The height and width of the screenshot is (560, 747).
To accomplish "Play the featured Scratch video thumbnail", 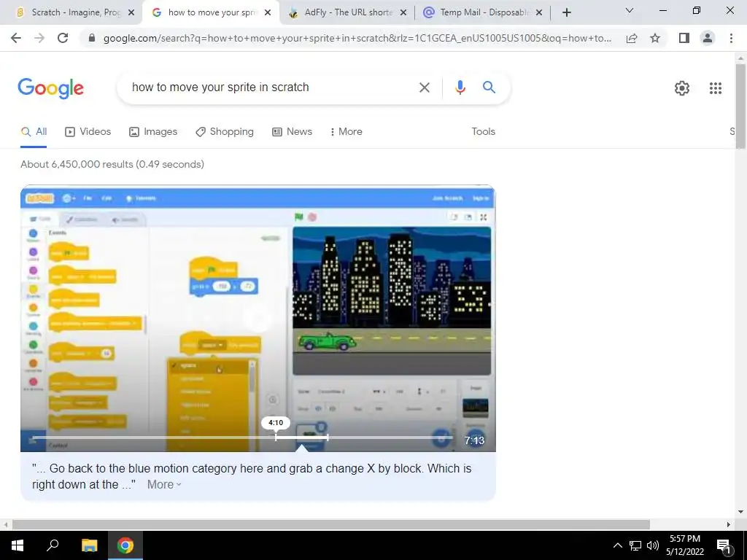I will (x=258, y=319).
